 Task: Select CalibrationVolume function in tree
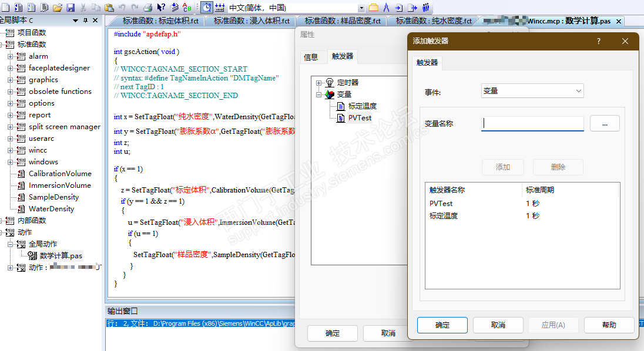(x=60, y=174)
